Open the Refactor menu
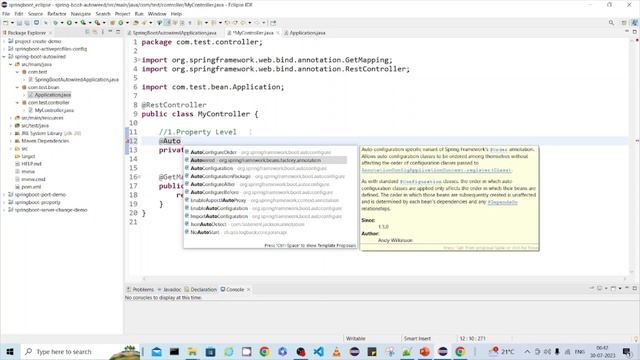The height and width of the screenshot is (360, 640). point(57,14)
